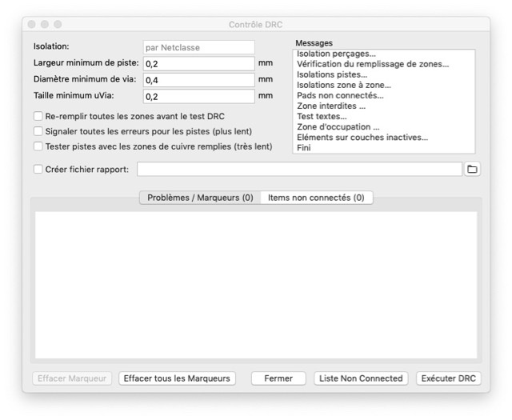Select 'Pads non connectés...' message line
Screen dimensions: 512x420
pos(332,95)
